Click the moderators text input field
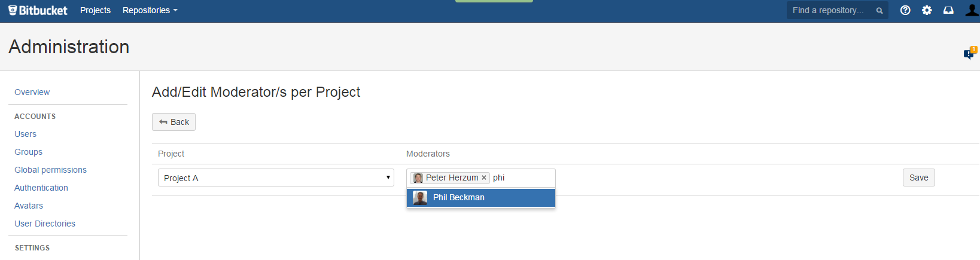 (522, 178)
